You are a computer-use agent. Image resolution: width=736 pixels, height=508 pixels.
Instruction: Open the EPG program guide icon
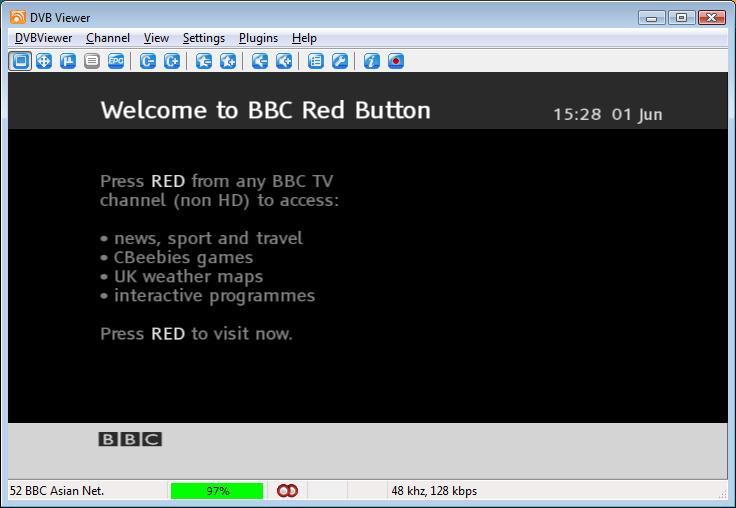click(116, 61)
